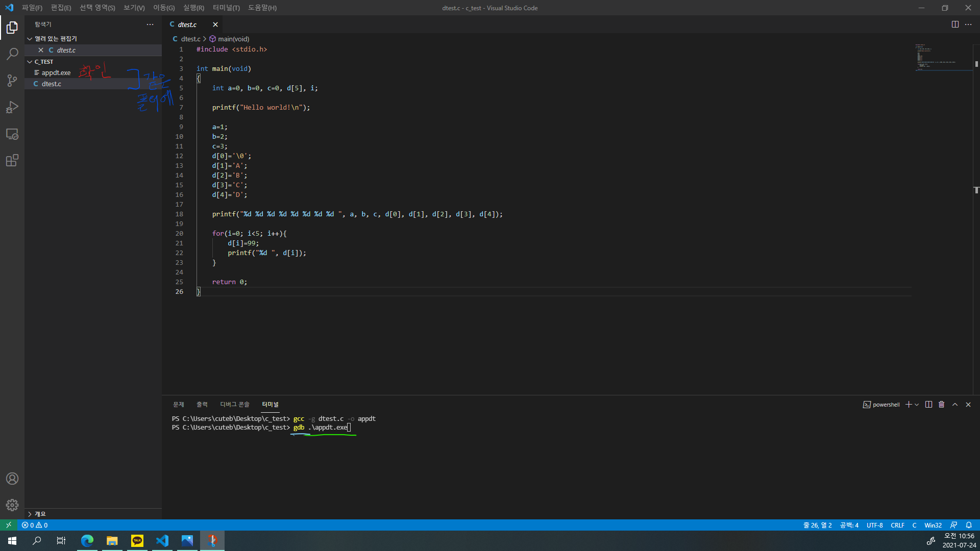
Task: Open Remote Explorer view icon
Action: point(12,134)
